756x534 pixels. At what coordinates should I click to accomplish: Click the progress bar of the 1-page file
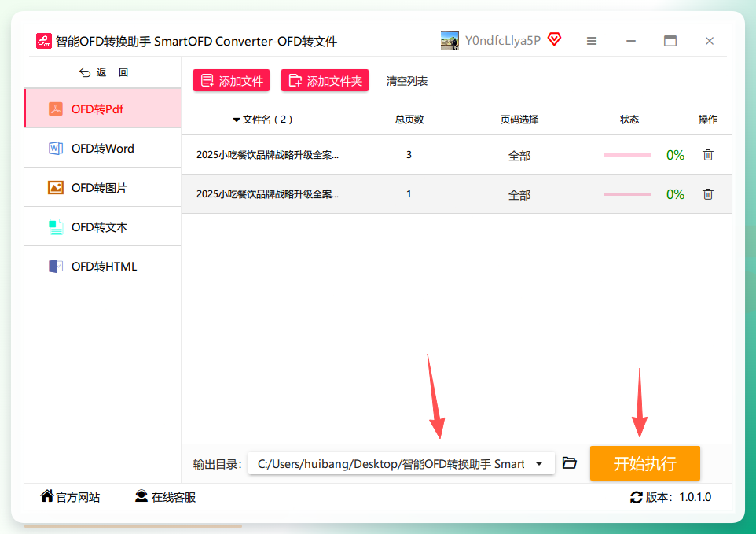coord(627,194)
